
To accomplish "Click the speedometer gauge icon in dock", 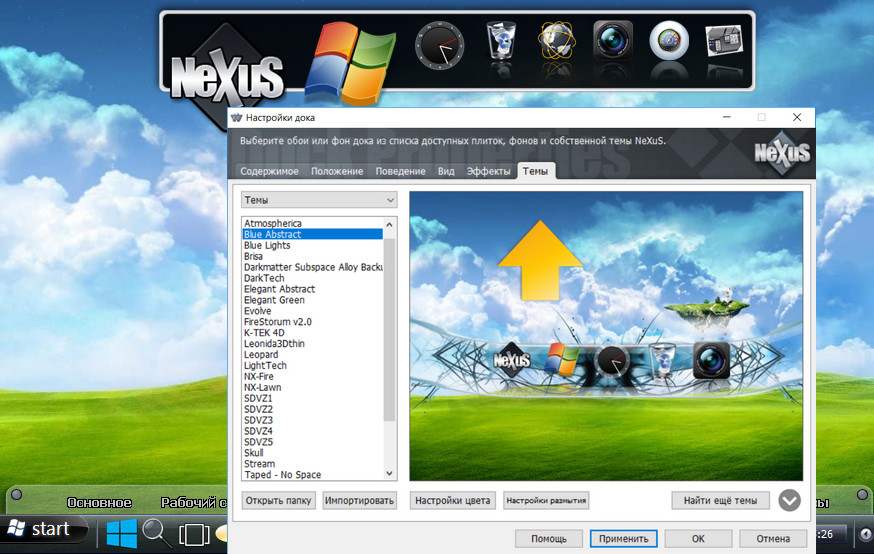I will (669, 40).
